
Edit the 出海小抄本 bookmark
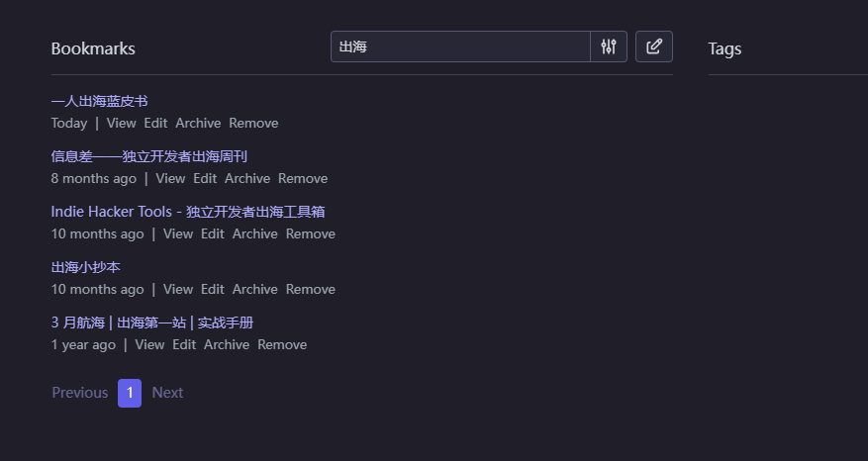click(213, 289)
